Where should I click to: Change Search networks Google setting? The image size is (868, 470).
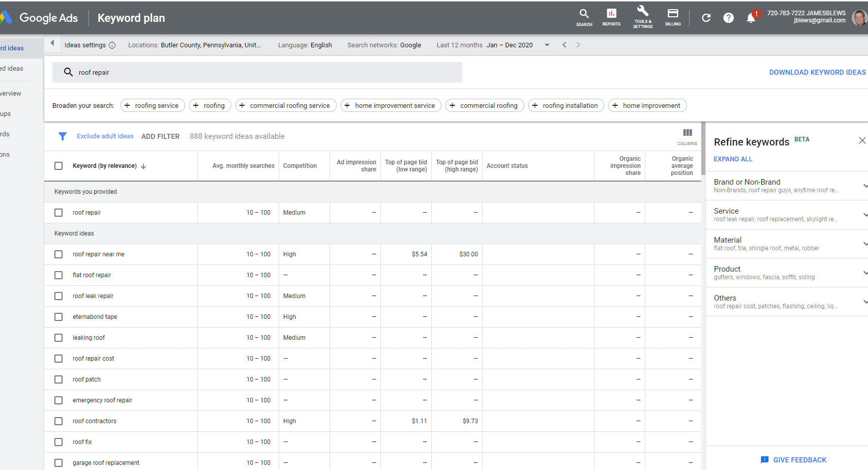point(384,45)
